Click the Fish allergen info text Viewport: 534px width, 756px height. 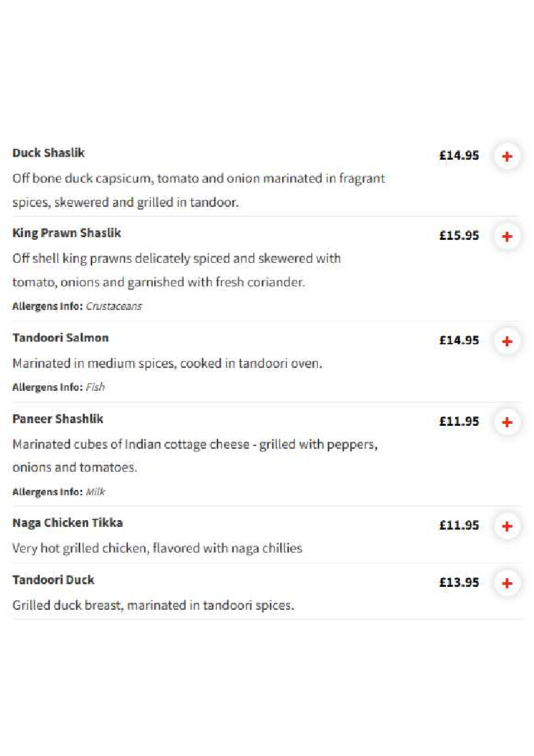[x=95, y=387]
